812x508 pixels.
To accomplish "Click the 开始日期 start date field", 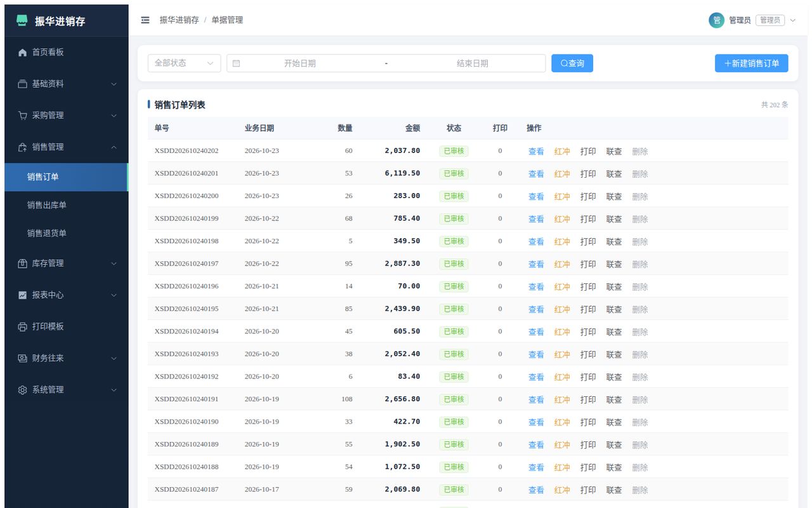I will [300, 63].
